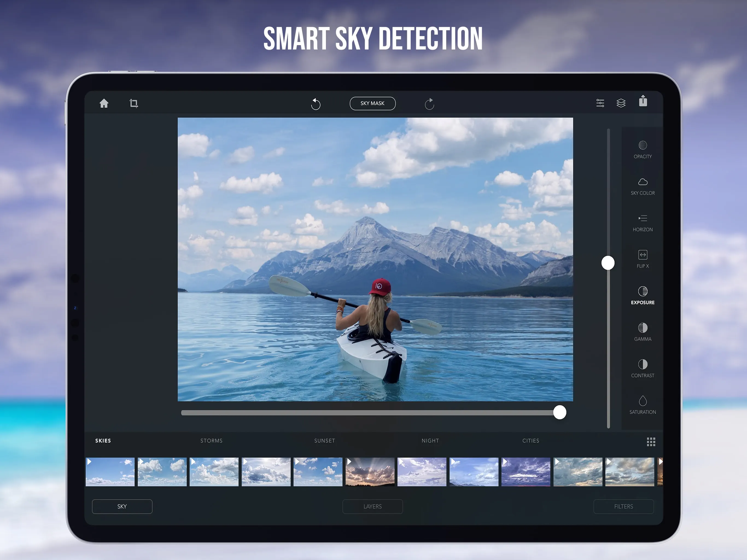Select the Opacity adjustment
This screenshot has width=747, height=560.
(x=642, y=150)
